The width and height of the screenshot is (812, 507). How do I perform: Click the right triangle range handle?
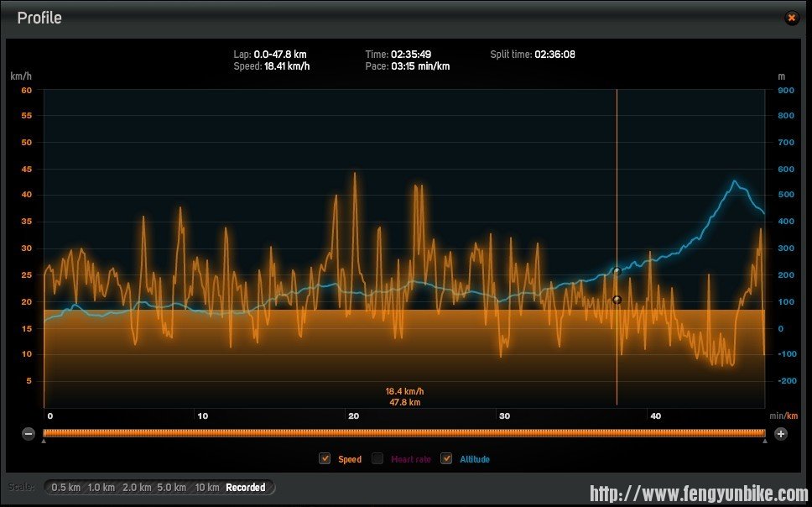coord(765,441)
